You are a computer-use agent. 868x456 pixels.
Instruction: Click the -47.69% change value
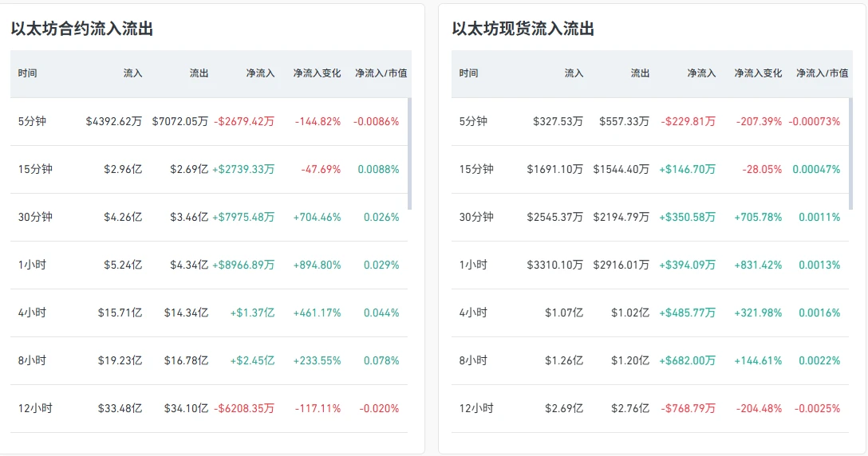(321, 169)
